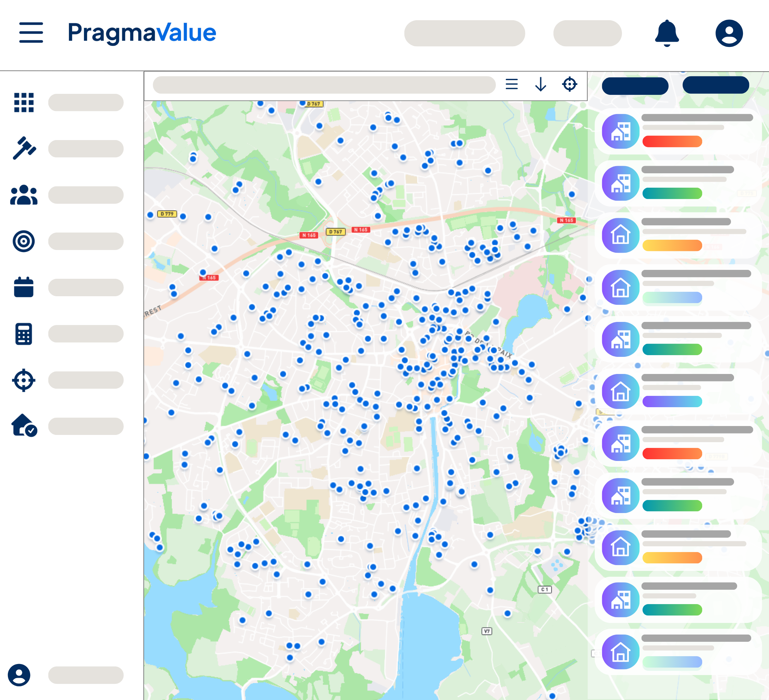The height and width of the screenshot is (700, 769).
Task: Click the locate crosshair icon above map
Action: (x=569, y=84)
